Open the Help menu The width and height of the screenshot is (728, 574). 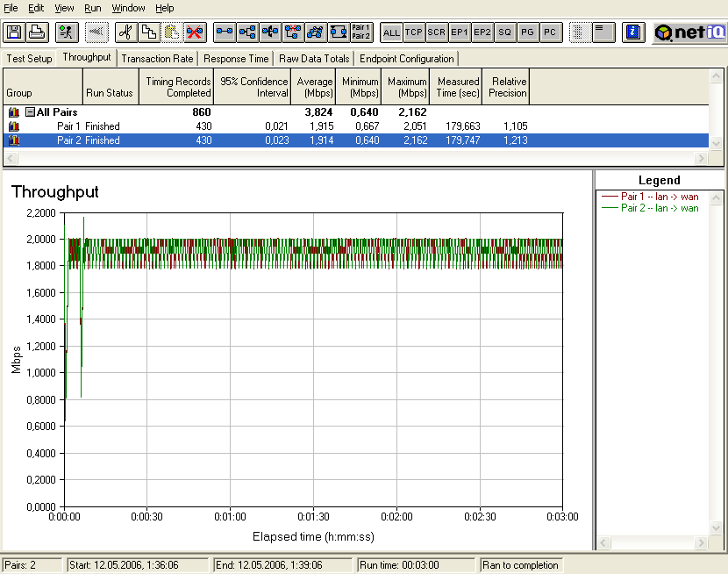164,8
